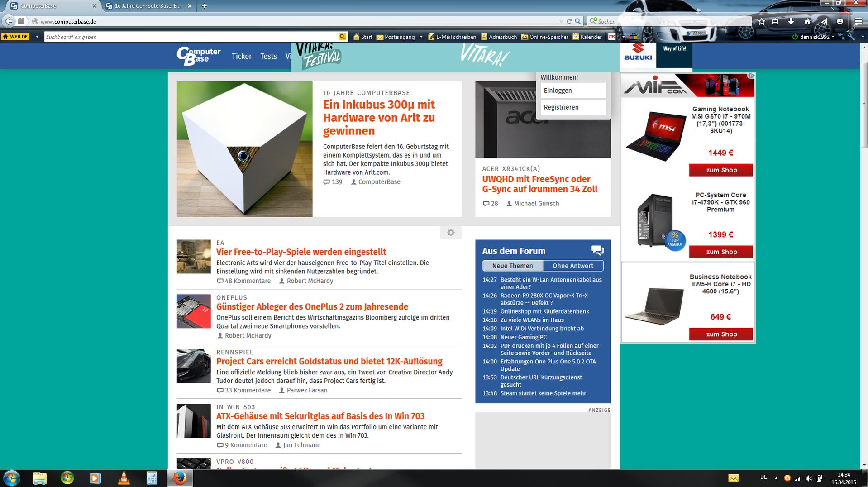The image size is (868, 487).
Task: Open the dennisk1992 account dropdown
Action: click(x=816, y=37)
